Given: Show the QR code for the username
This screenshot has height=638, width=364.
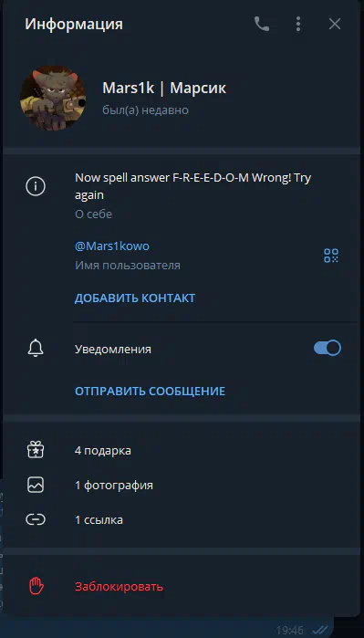Looking at the screenshot, I should point(331,256).
